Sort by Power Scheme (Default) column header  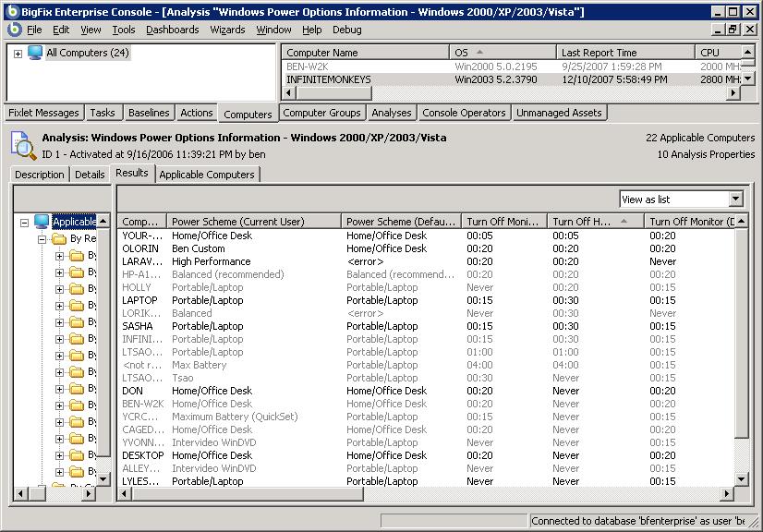point(402,222)
